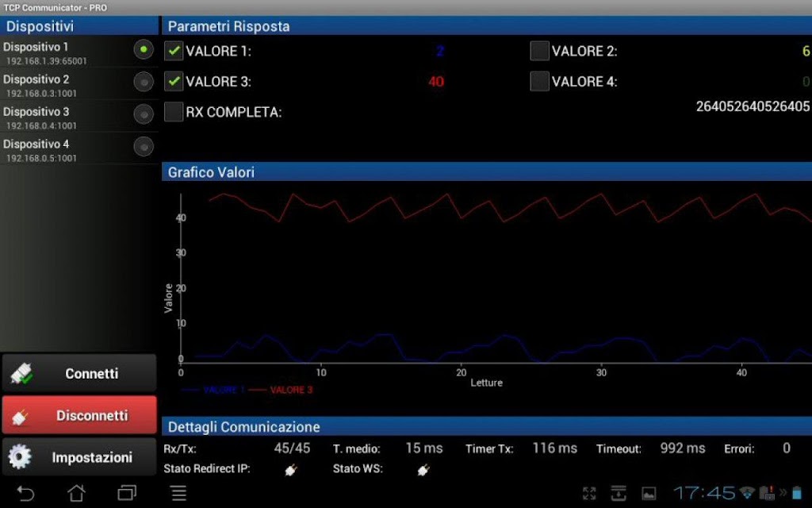812x508 pixels.
Task: Uncheck the VALORE 1 checkbox
Action: 174,51
